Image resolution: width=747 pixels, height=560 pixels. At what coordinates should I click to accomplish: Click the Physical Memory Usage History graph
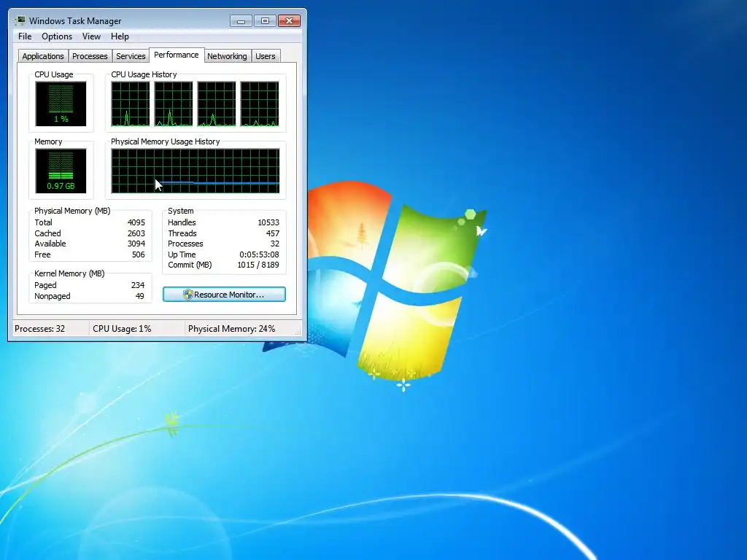coord(196,171)
